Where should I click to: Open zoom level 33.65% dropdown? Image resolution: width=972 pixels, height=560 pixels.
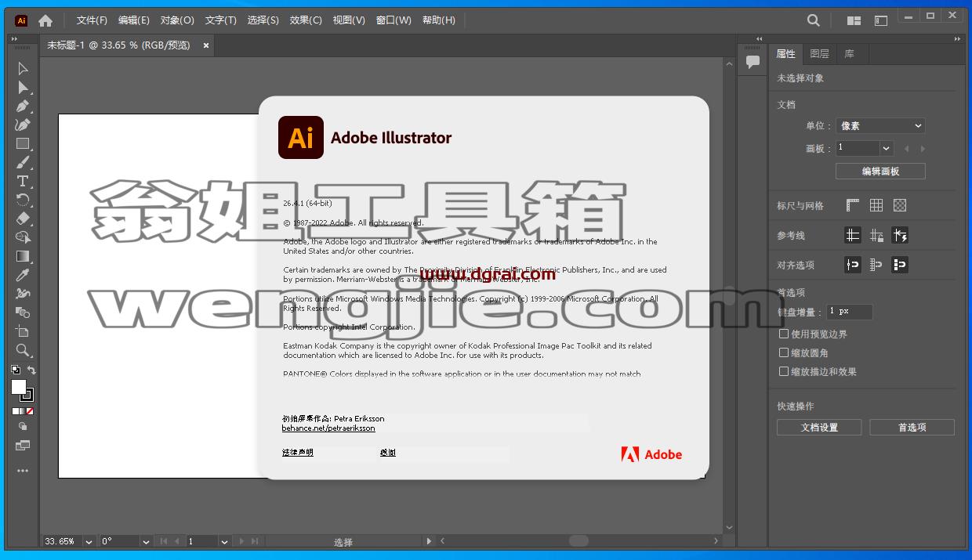coord(88,541)
